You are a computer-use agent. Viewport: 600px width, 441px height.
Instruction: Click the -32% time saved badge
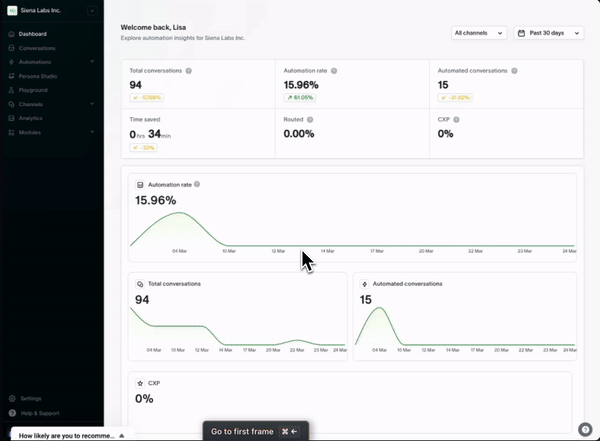143,147
